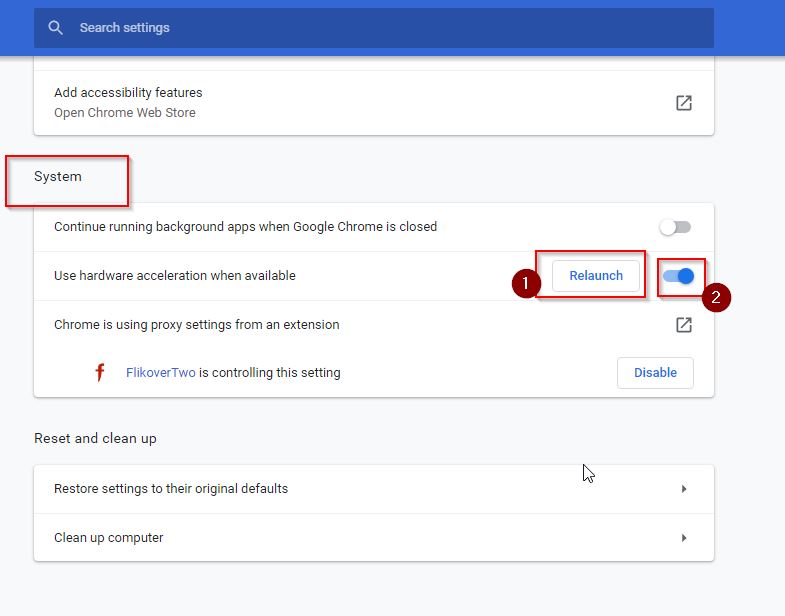Open proxy settings external link icon
This screenshot has width=785, height=616.
point(683,325)
